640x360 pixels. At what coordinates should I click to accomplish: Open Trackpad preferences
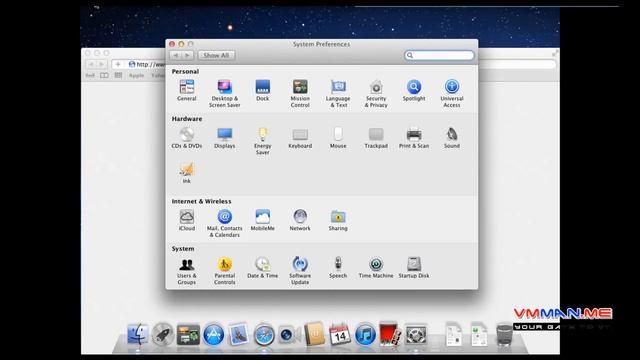376,138
